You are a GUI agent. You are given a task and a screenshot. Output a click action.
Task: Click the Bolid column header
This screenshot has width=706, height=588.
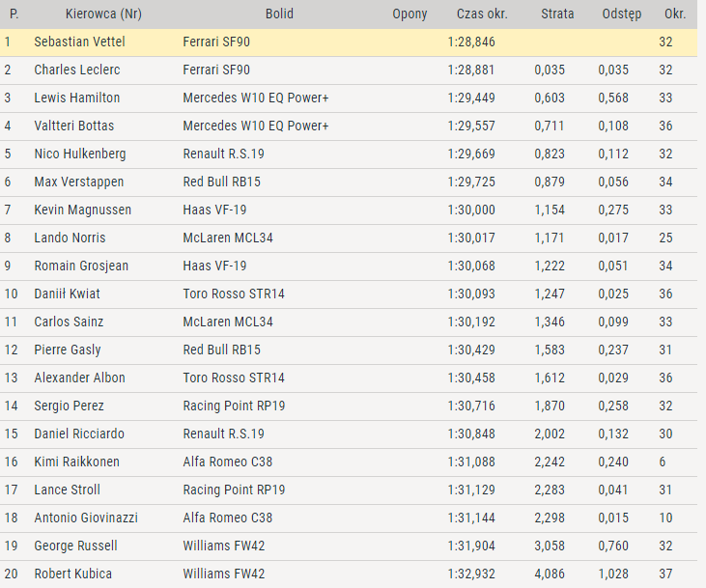click(x=279, y=14)
